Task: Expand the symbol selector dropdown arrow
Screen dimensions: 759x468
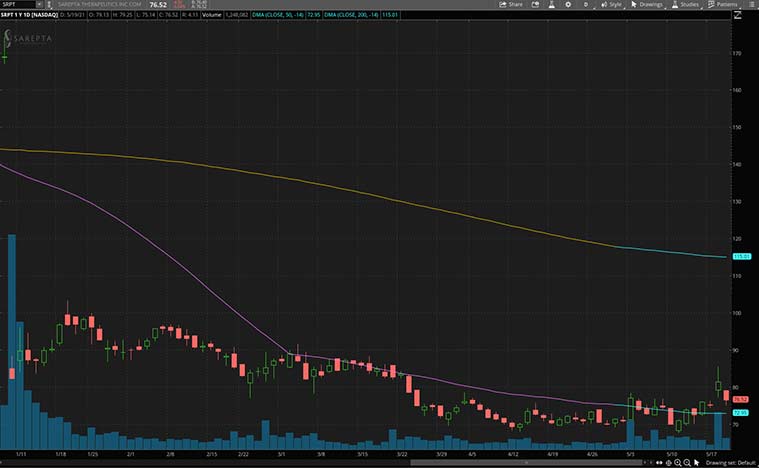Action: [40, 5]
